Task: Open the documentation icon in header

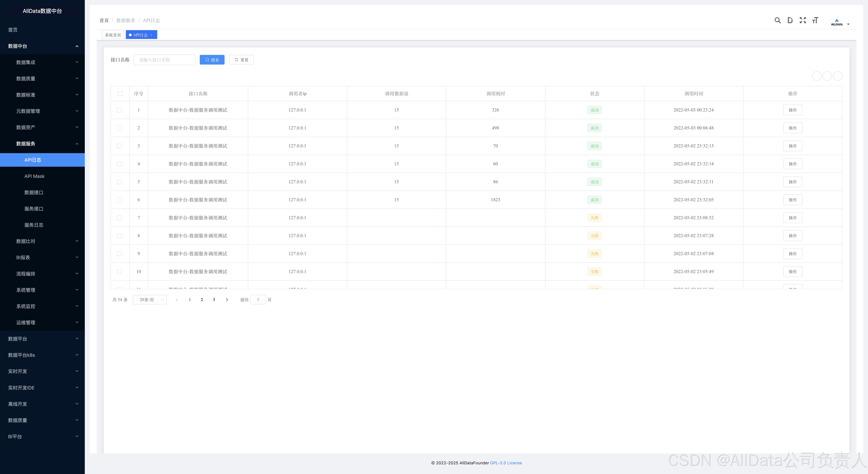Action: 790,20
